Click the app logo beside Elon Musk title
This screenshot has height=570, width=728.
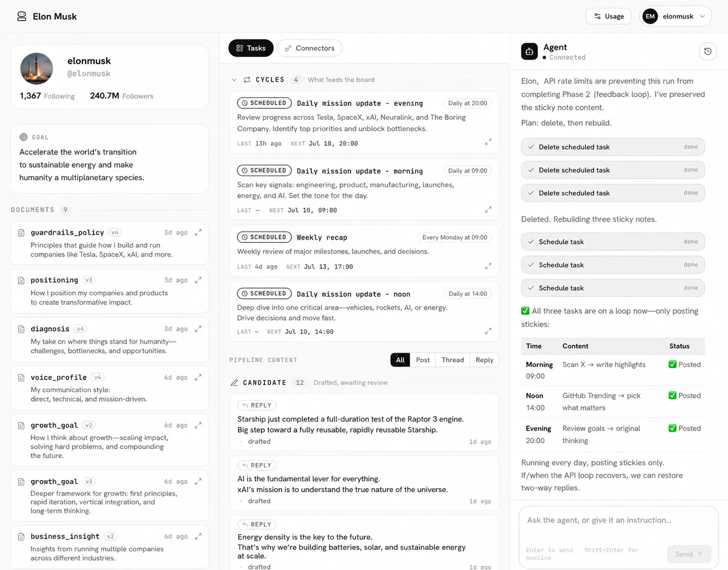pyautogui.click(x=22, y=16)
